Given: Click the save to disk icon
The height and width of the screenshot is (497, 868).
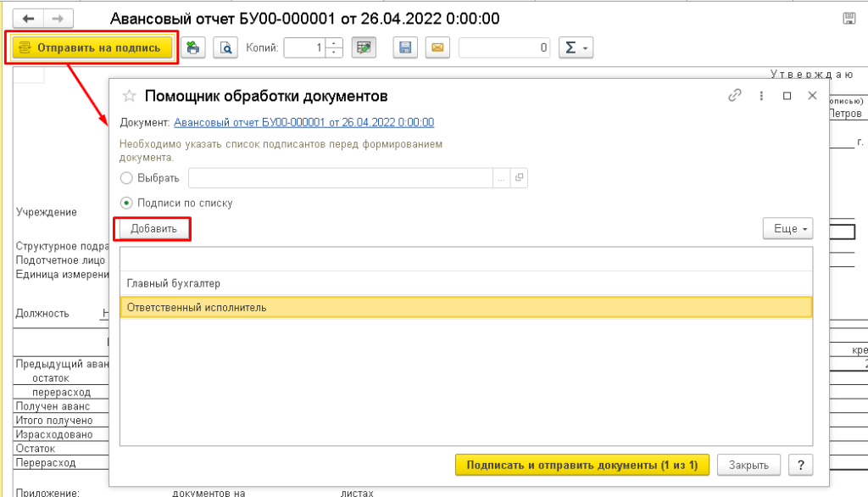Looking at the screenshot, I should click(405, 48).
